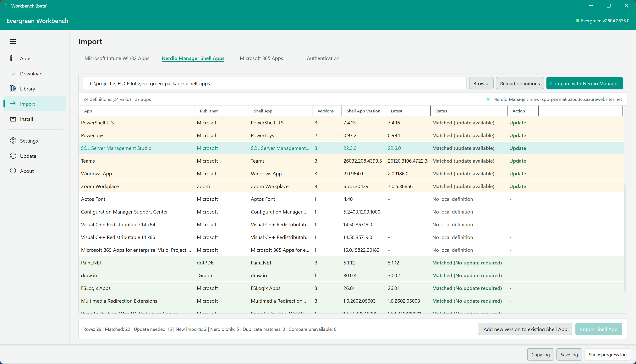Image resolution: width=636 pixels, height=364 pixels.
Task: Select the Aptos Font row name
Action: [x=93, y=199]
